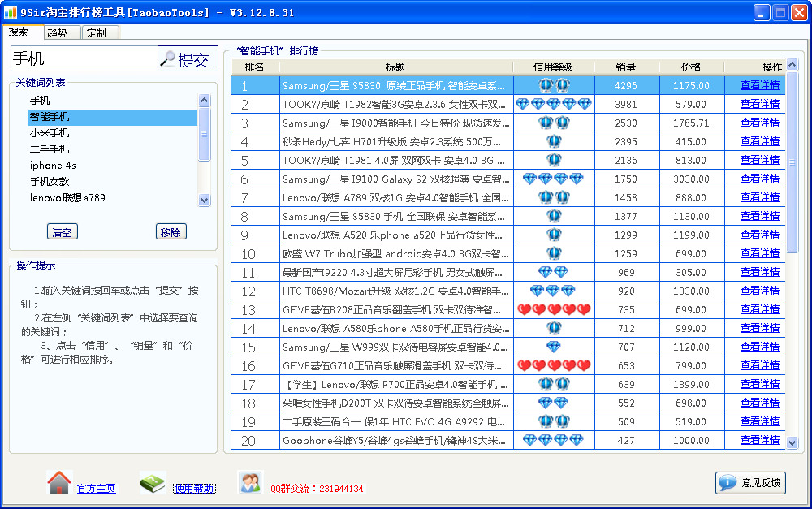Screen dimensions: 812x509
Task: Click four diamonds in rank 20 row
Action: click(554, 440)
